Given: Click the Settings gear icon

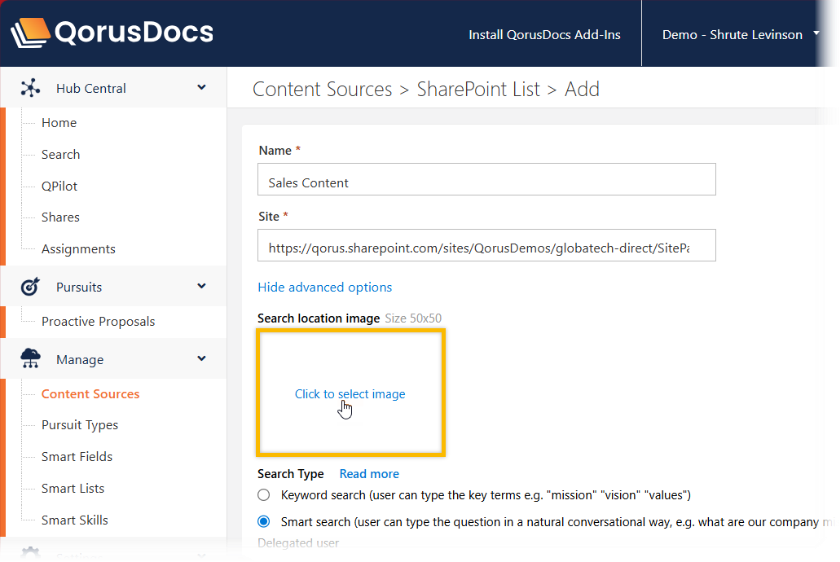Looking at the screenshot, I should pyautogui.click(x=30, y=554).
